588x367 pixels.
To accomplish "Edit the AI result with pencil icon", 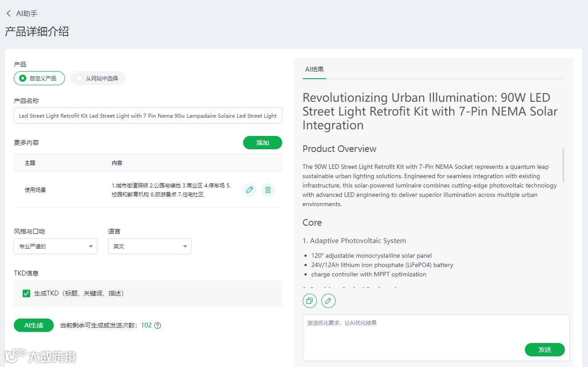I will click(328, 301).
